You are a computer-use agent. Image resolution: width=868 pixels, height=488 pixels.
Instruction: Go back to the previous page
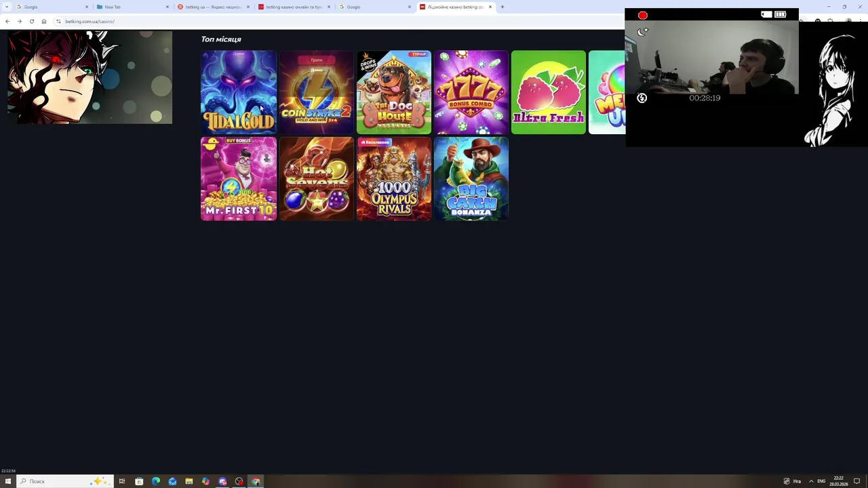click(x=7, y=21)
